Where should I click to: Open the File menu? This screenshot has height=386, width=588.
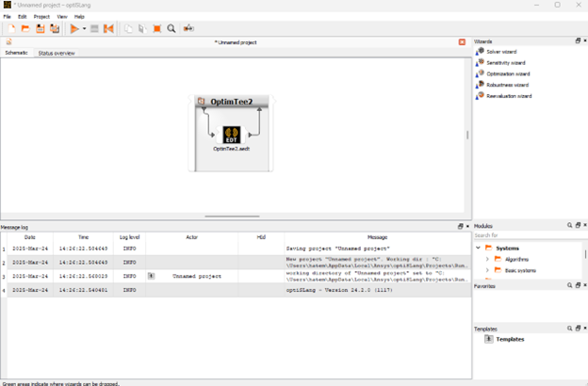click(x=8, y=17)
